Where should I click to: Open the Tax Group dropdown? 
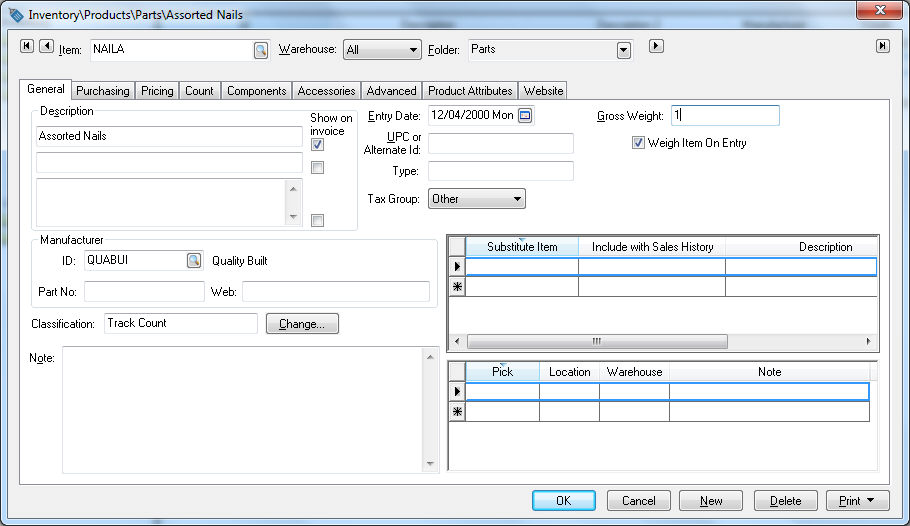click(x=516, y=199)
